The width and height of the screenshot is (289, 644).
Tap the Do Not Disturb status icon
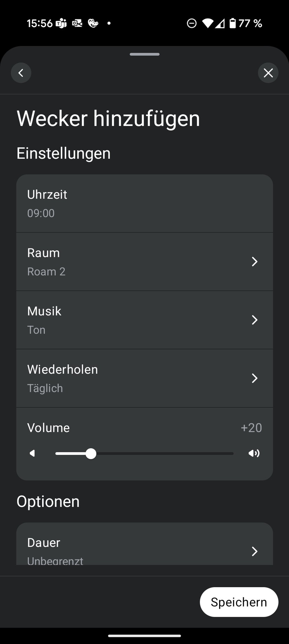point(192,24)
